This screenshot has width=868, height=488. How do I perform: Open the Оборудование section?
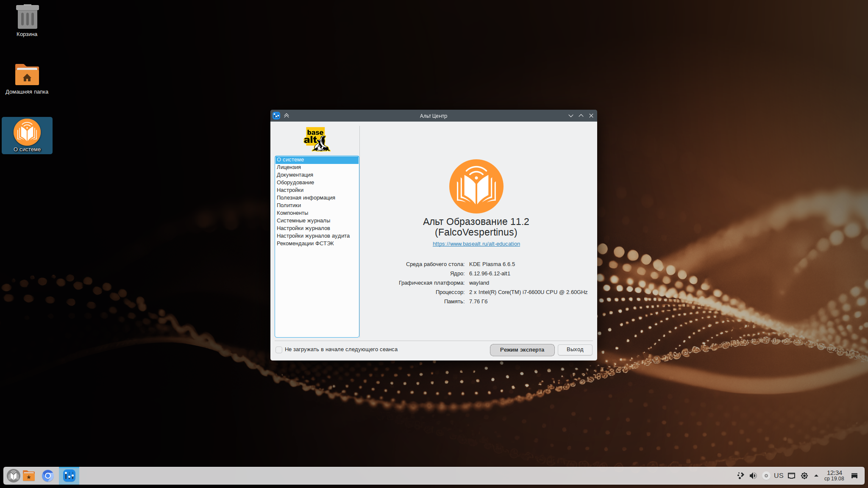click(317, 183)
